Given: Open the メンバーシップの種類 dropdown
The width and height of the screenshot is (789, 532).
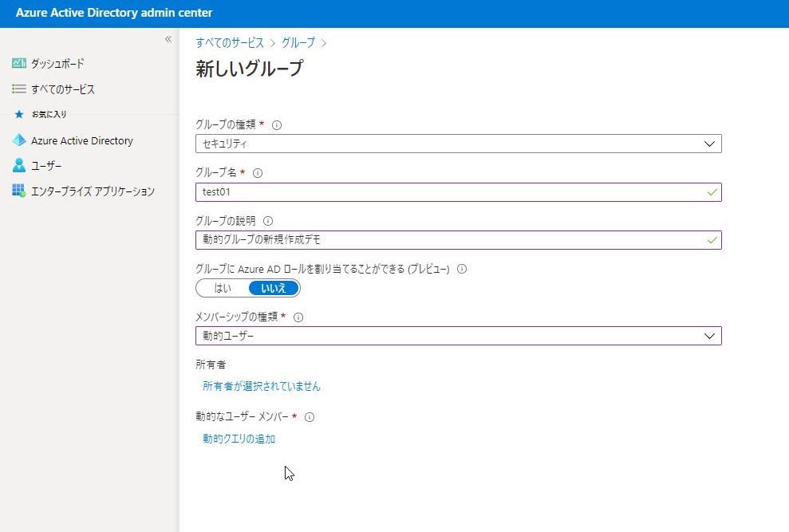Looking at the screenshot, I should 708,336.
